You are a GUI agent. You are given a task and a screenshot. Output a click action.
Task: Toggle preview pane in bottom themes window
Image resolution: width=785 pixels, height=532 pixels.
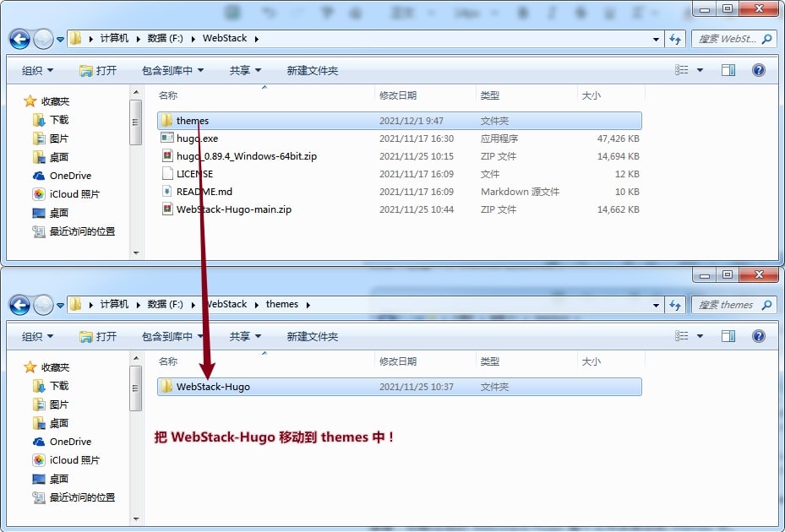click(x=728, y=336)
